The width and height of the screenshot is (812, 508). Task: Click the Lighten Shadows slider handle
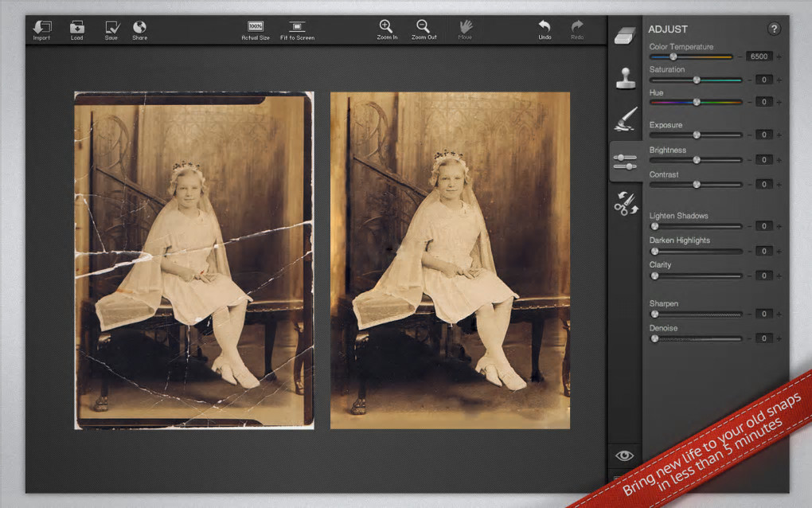coord(654,226)
